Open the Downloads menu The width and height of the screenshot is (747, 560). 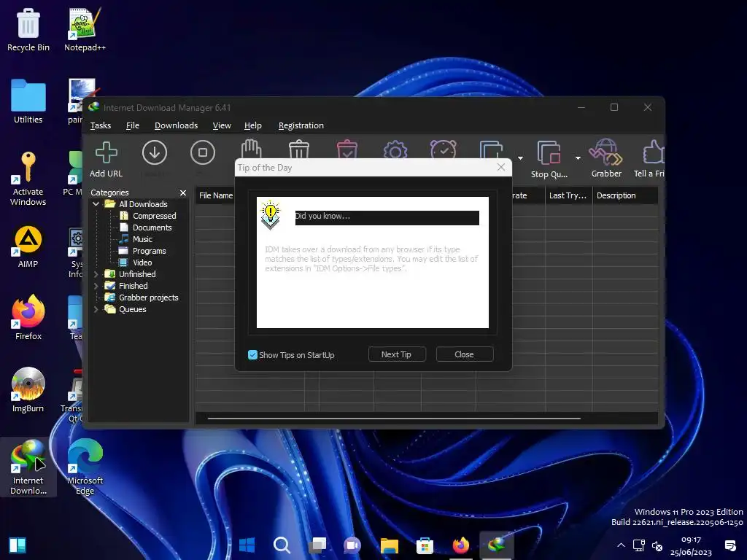(x=176, y=125)
